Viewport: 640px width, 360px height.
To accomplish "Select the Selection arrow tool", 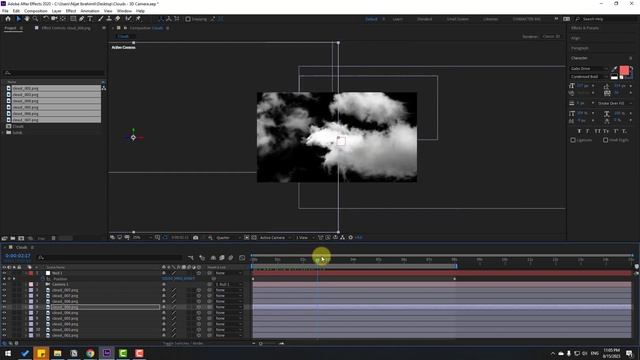I will (18, 19).
